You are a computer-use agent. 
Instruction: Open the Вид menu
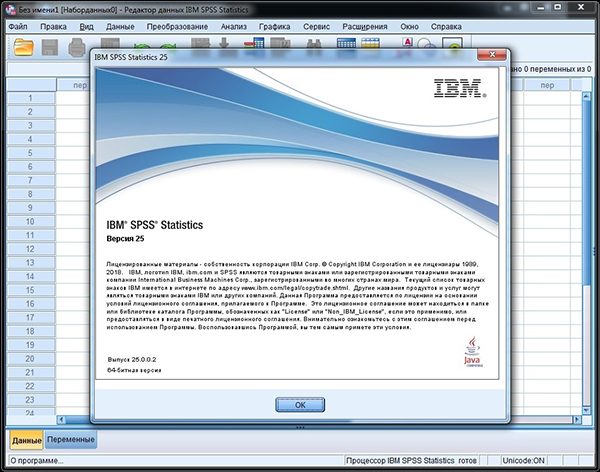pos(86,27)
